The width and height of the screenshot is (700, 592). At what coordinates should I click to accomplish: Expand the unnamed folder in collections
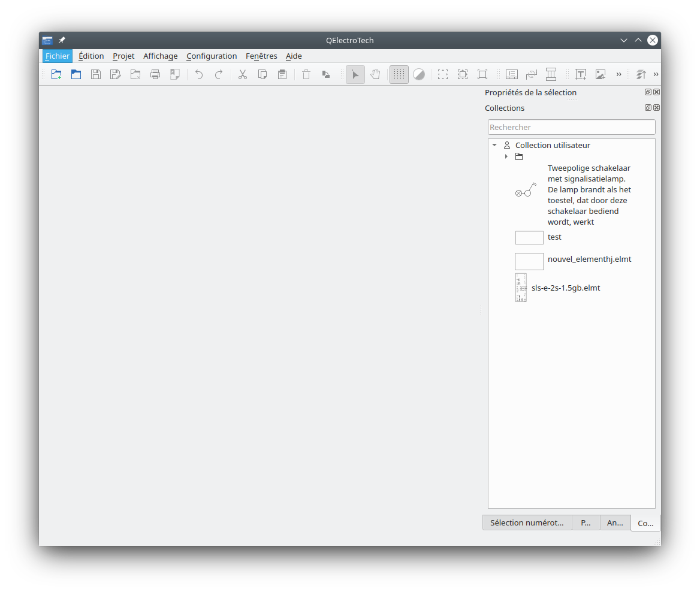tap(506, 156)
